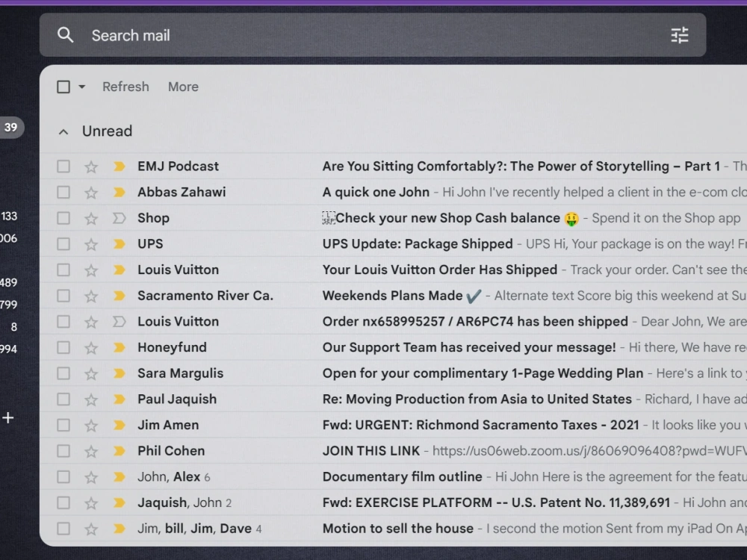Star the Paul Jaquish email
The height and width of the screenshot is (560, 747).
click(91, 399)
